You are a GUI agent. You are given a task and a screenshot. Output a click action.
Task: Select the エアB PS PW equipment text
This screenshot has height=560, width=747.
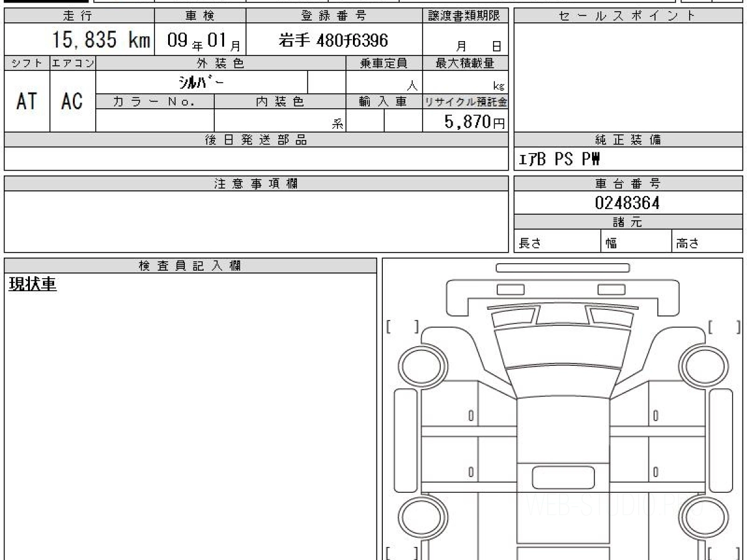pyautogui.click(x=559, y=160)
